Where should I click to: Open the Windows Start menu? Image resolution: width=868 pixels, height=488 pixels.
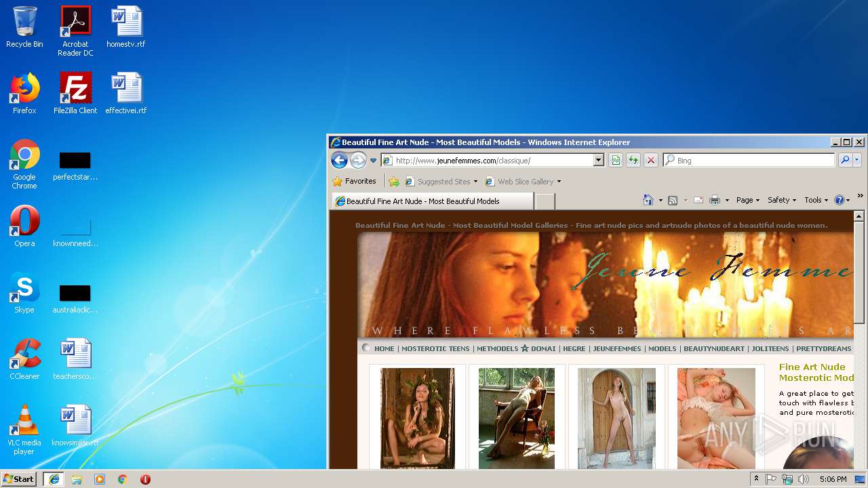click(19, 479)
